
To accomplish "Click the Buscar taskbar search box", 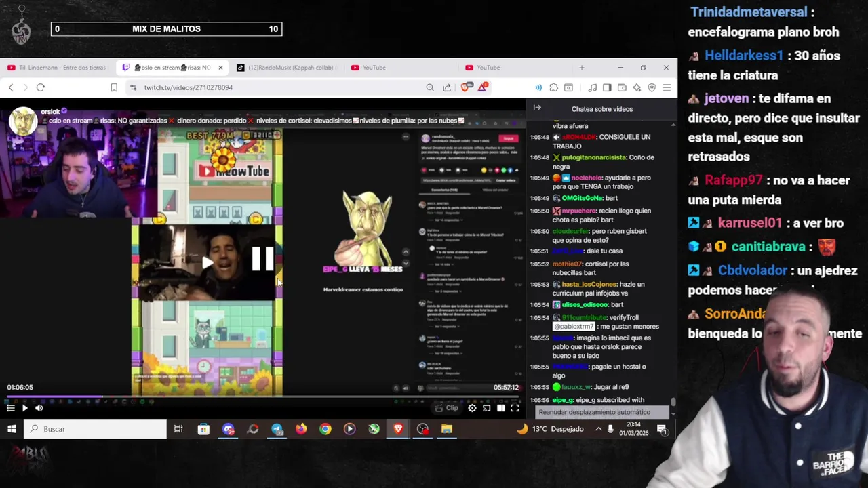I will [x=95, y=429].
